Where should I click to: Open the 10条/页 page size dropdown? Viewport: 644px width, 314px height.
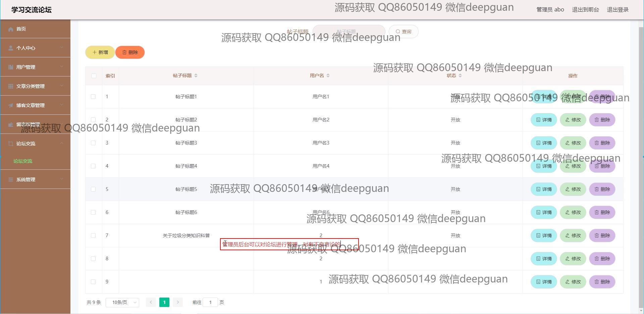(122, 302)
